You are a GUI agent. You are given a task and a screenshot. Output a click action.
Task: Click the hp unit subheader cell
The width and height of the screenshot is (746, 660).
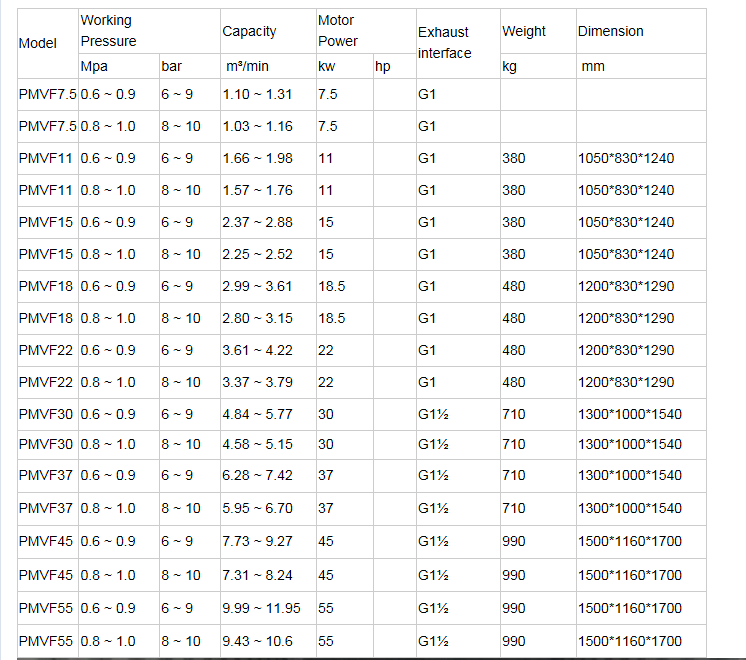383,66
